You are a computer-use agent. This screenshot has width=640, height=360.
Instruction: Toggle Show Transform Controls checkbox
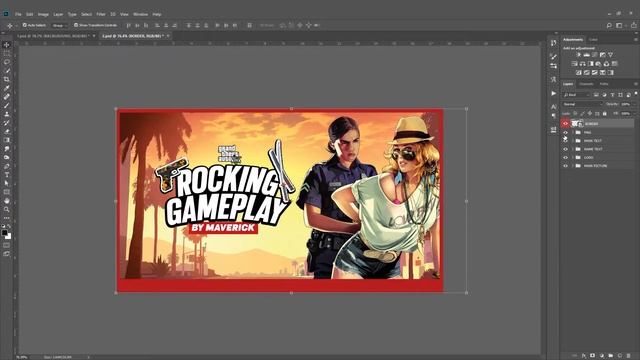(x=76, y=25)
